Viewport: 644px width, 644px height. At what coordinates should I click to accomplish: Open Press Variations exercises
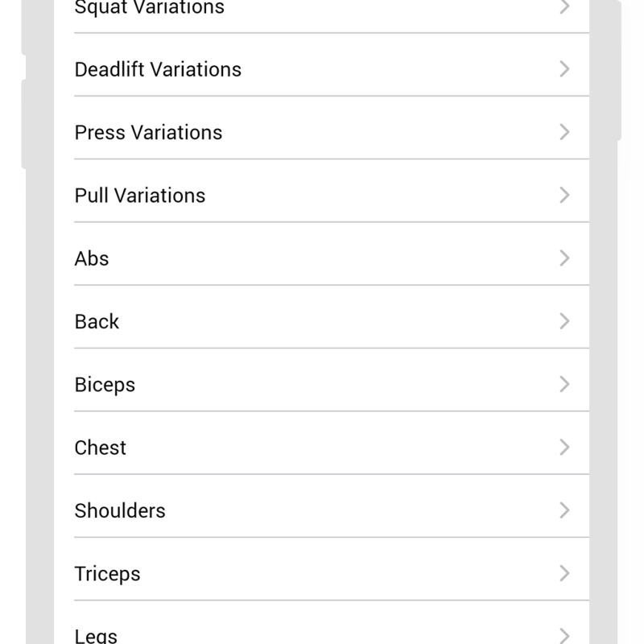coord(322,132)
